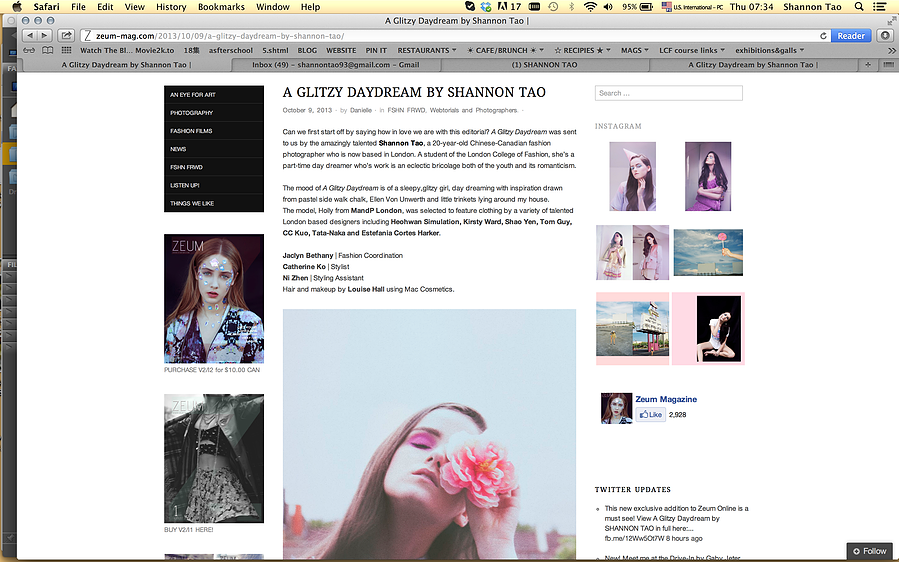
Task: Click the Bluetooth menu bar icon
Action: click(x=571, y=7)
